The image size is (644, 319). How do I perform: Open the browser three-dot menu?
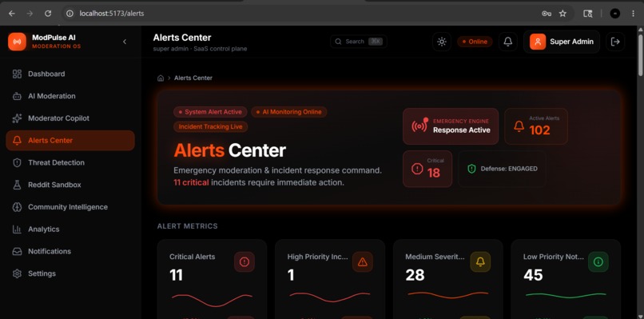[633, 14]
